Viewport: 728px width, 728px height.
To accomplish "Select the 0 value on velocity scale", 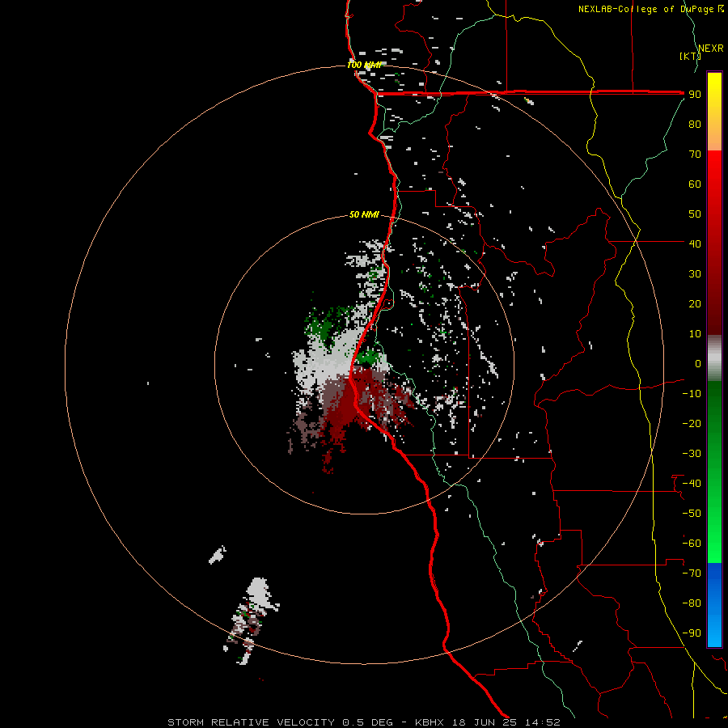I will point(698,363).
